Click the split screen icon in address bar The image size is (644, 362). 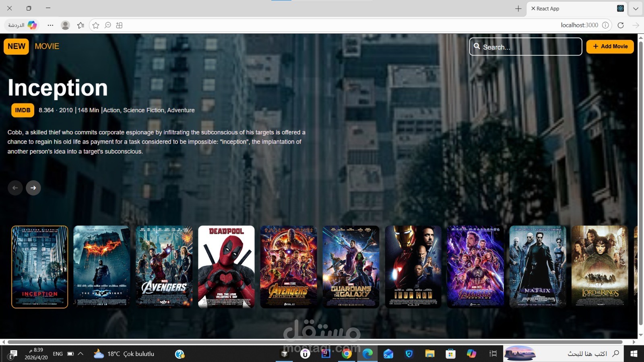119,25
